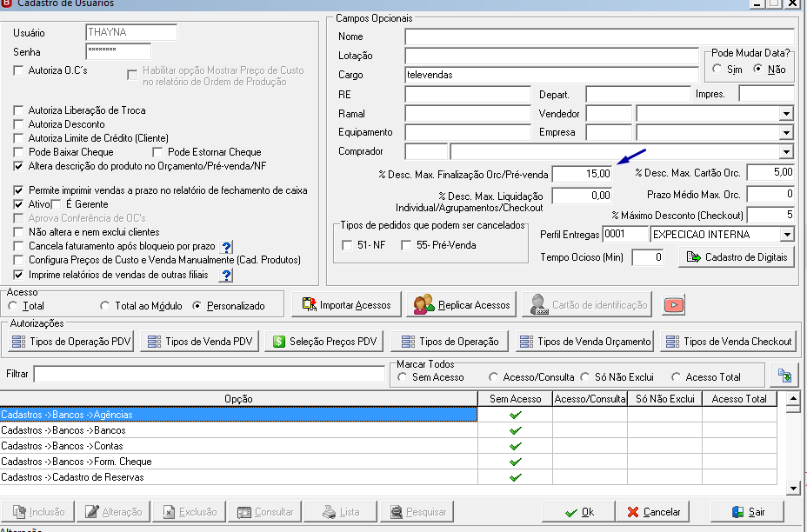Screen dimensions: 807x532
Task: Enable Não altera e nem exclui clientes
Action: (x=18, y=232)
